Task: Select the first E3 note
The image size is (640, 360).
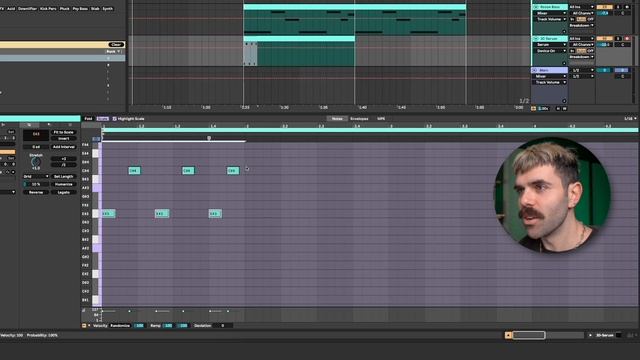Action: coord(109,213)
